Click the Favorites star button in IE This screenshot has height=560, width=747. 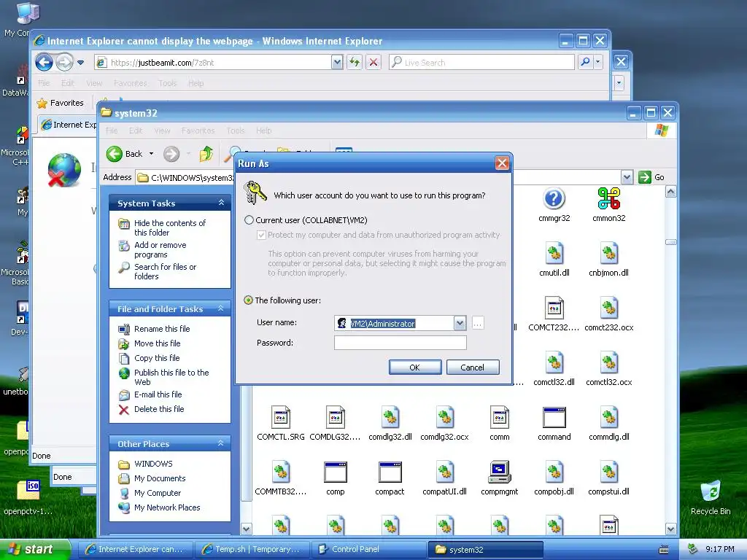coord(61,103)
